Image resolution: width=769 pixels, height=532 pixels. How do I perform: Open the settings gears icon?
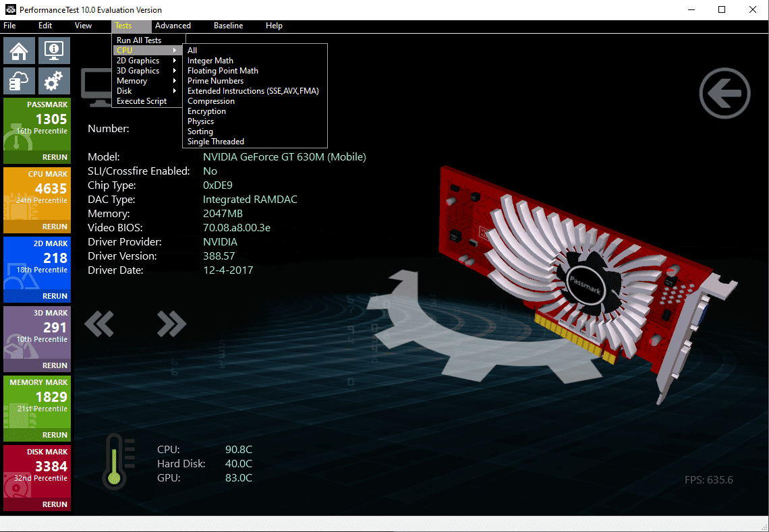[54, 81]
